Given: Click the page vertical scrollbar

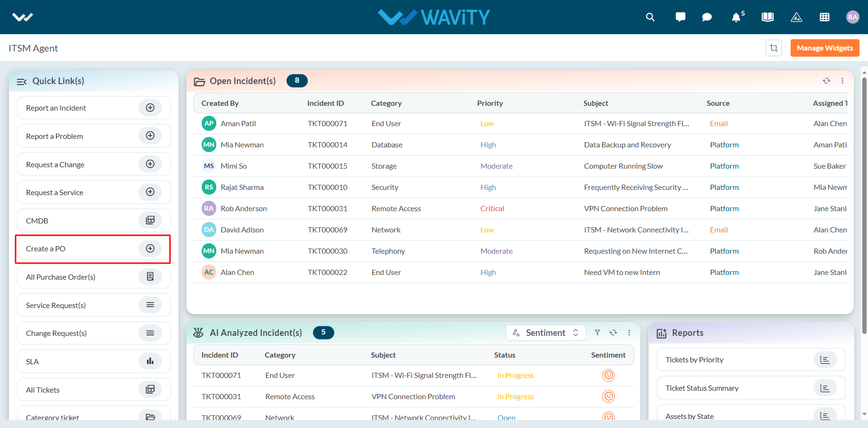Looking at the screenshot, I should tap(864, 205).
